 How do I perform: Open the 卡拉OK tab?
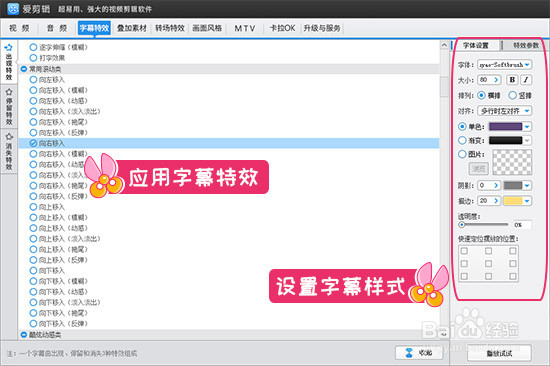point(282,28)
